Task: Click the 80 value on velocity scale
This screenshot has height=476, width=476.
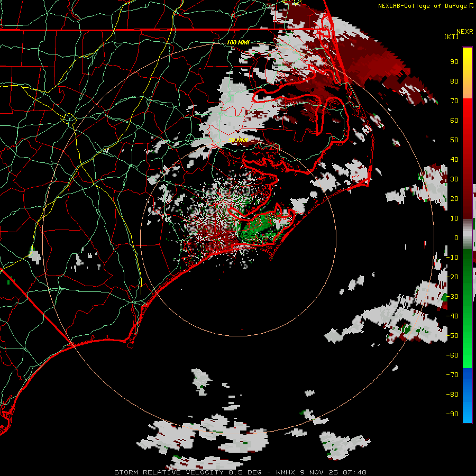Action: click(x=454, y=81)
